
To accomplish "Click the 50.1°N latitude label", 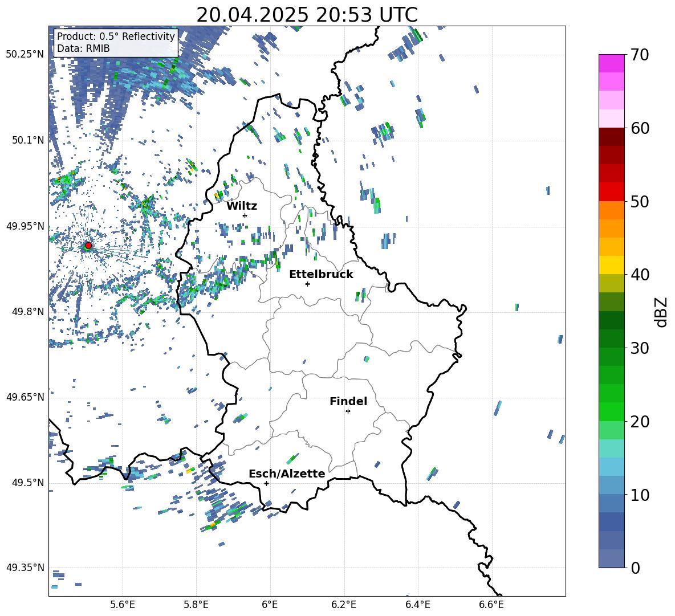I will tap(28, 140).
